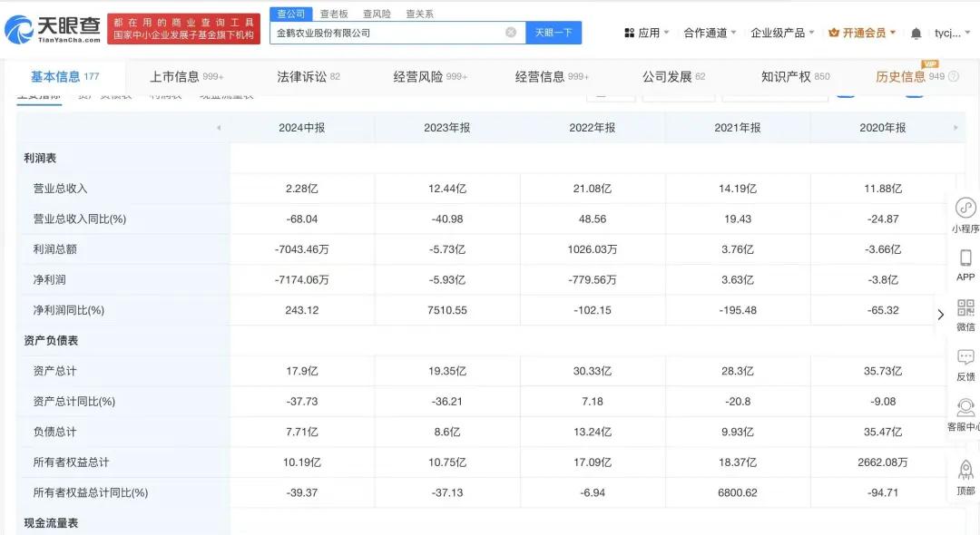Show later report periods with right arrow
Viewport: 980px width, 535px height.
955,127
